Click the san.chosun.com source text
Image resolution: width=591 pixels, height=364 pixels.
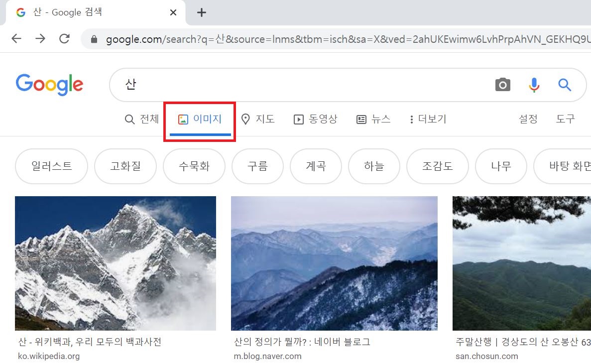tap(486, 356)
